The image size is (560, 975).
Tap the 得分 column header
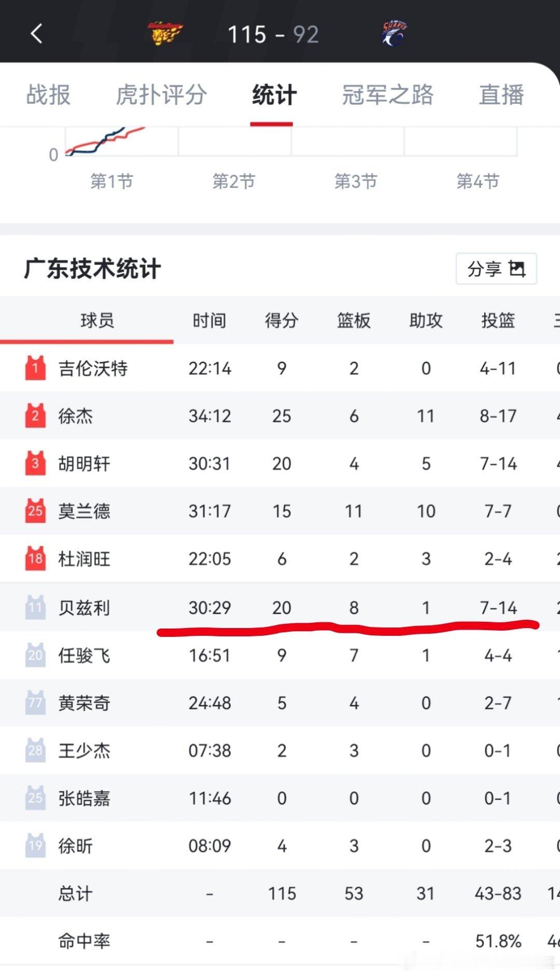tap(282, 321)
